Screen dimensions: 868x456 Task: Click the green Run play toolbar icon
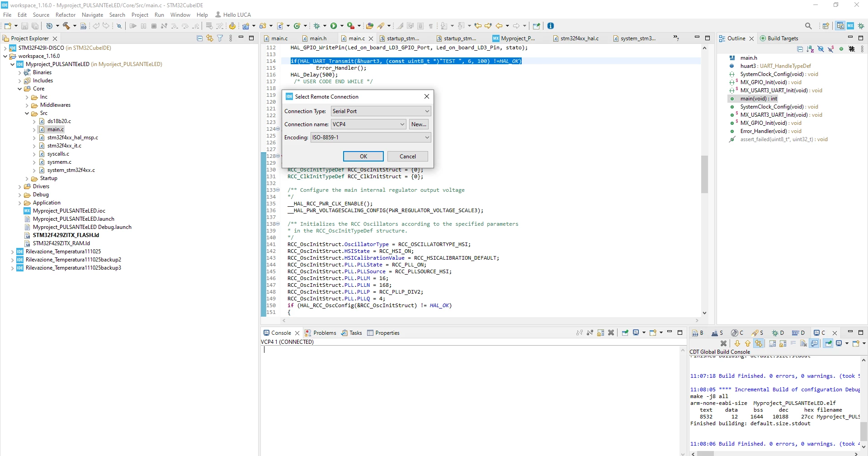point(334,26)
